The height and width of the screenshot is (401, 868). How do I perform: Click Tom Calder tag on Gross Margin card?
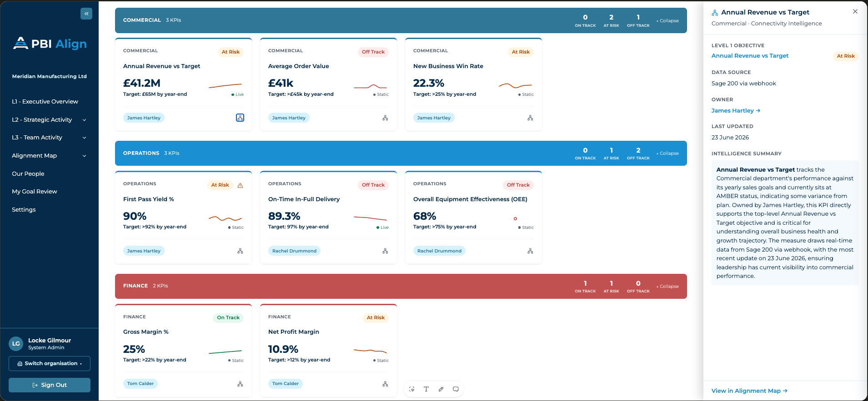pyautogui.click(x=140, y=384)
